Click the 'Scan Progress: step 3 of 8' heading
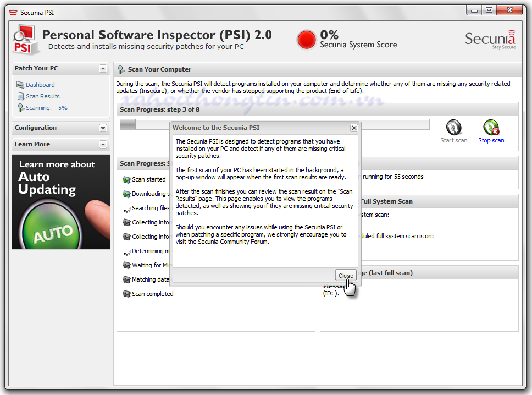The width and height of the screenshot is (532, 395). click(159, 109)
